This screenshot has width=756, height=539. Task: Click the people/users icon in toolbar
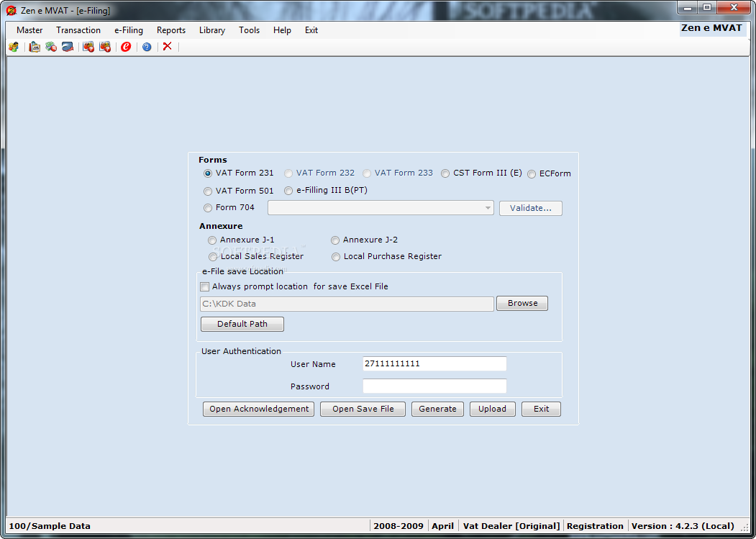pyautogui.click(x=14, y=47)
